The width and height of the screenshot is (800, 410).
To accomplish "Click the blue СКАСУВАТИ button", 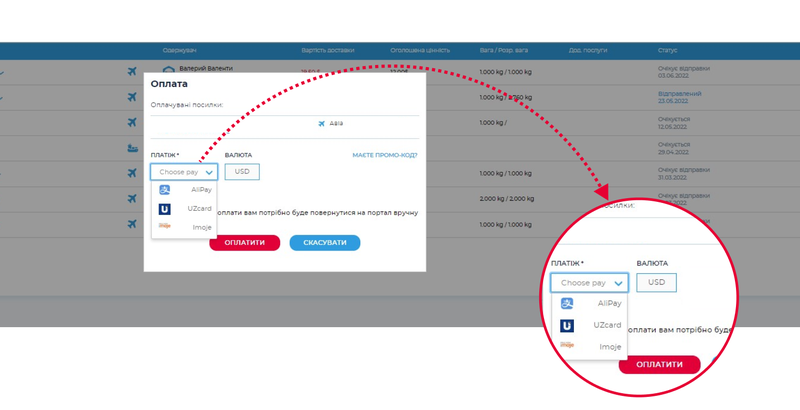I will [x=325, y=243].
